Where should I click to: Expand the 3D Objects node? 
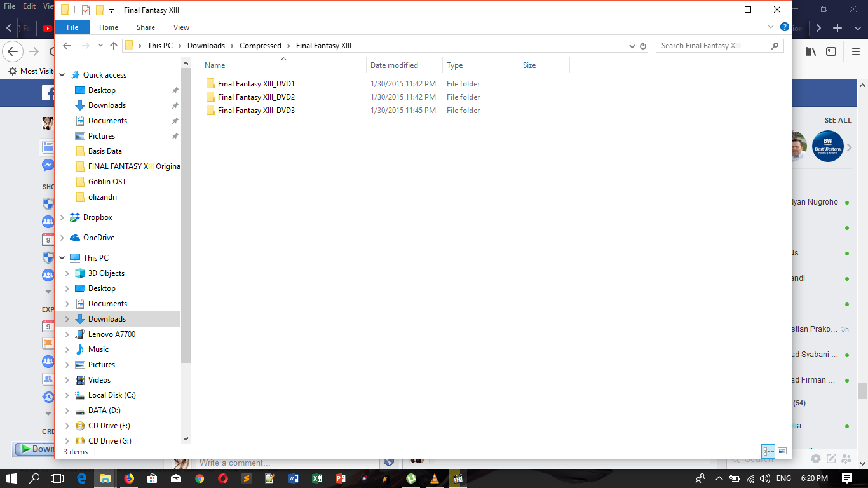click(x=67, y=273)
